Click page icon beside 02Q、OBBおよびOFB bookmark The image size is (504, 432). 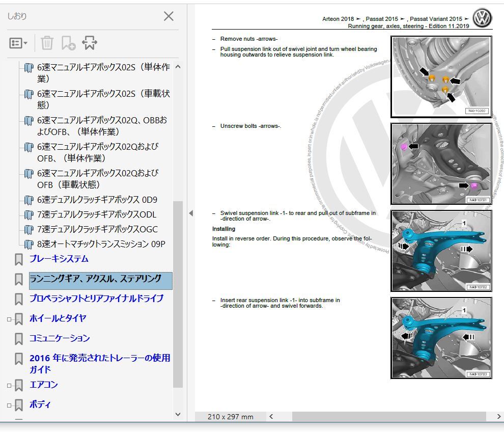29,121
